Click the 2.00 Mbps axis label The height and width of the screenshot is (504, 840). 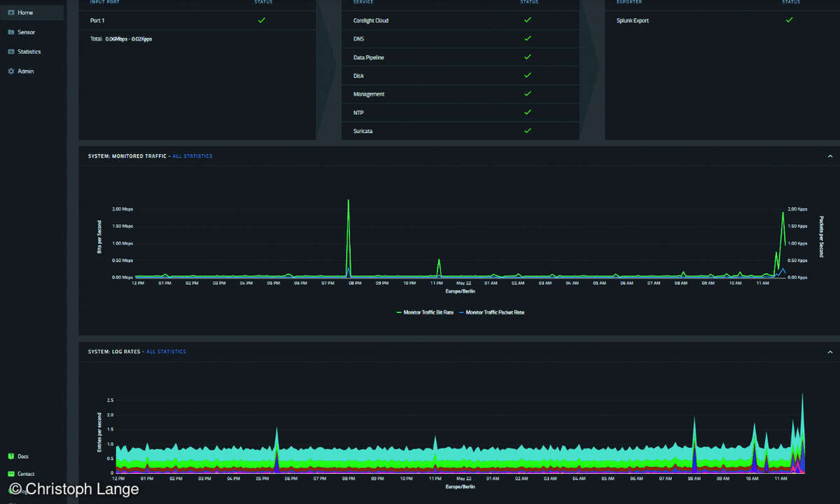pyautogui.click(x=122, y=209)
